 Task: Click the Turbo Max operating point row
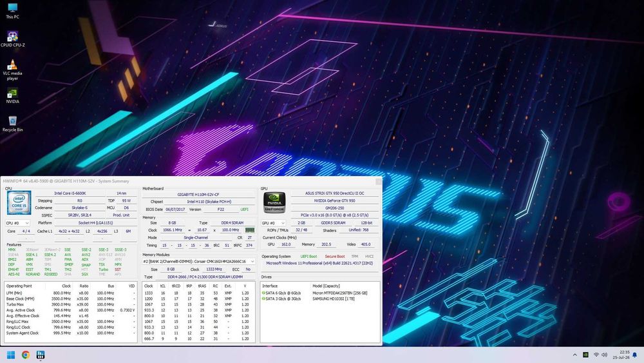tap(70, 304)
